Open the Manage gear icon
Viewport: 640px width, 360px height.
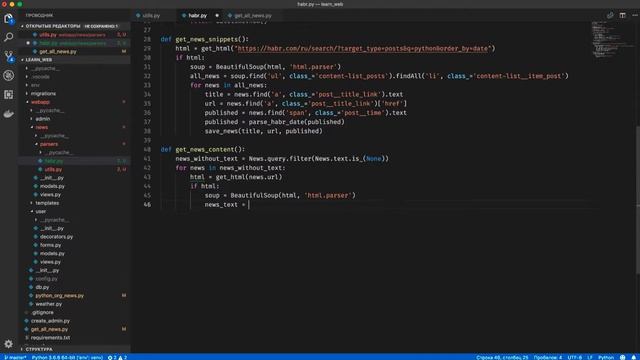[x=9, y=344]
